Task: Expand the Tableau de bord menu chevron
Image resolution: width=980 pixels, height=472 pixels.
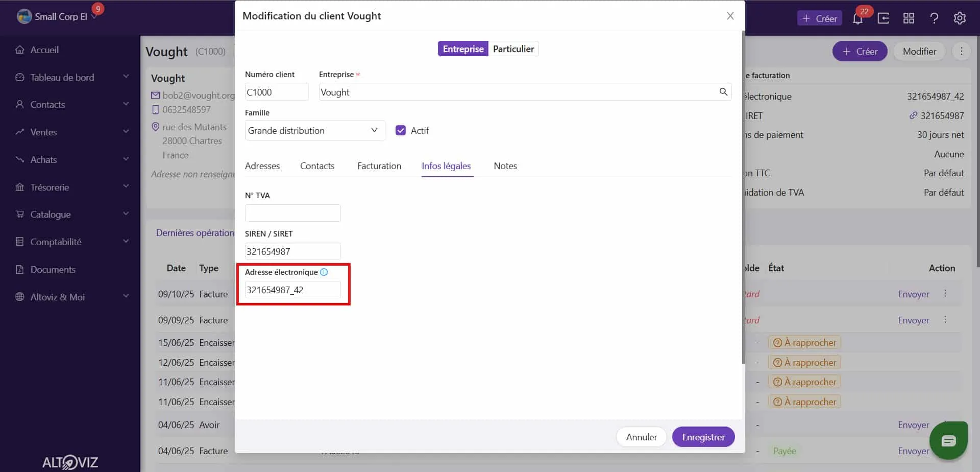Action: (126, 77)
